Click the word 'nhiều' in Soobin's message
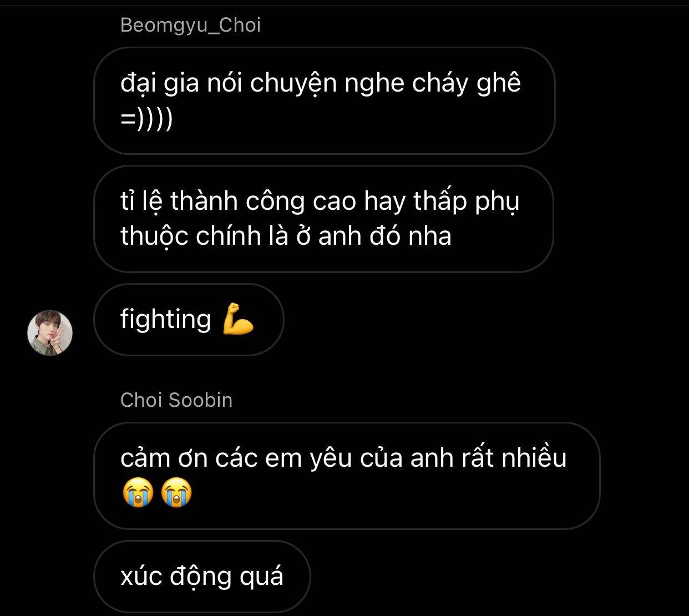The image size is (689, 616). (534, 458)
